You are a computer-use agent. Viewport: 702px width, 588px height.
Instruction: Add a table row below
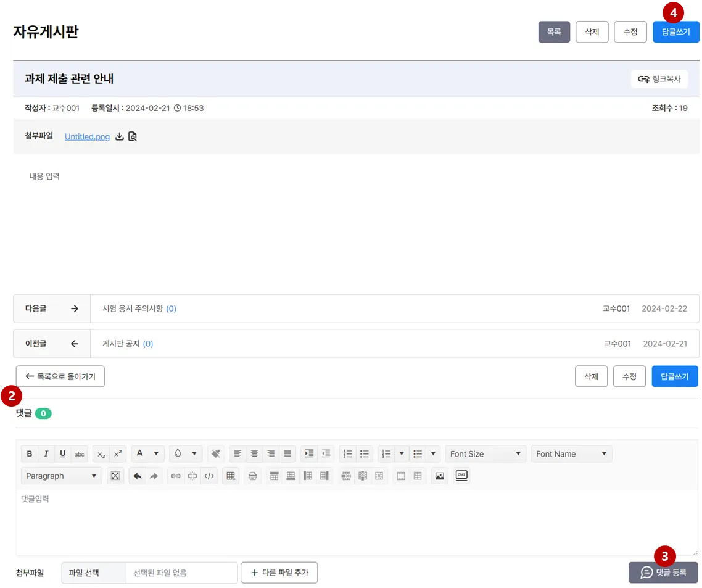point(291,476)
